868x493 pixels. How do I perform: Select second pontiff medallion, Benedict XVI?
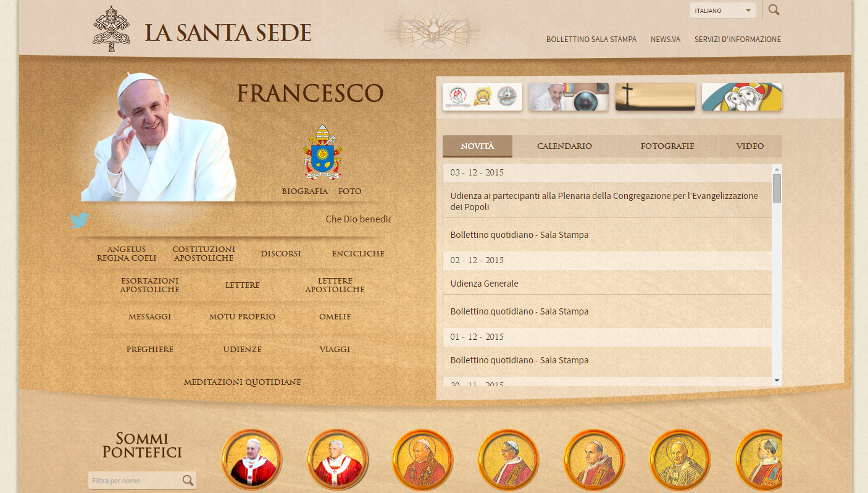[x=338, y=460]
